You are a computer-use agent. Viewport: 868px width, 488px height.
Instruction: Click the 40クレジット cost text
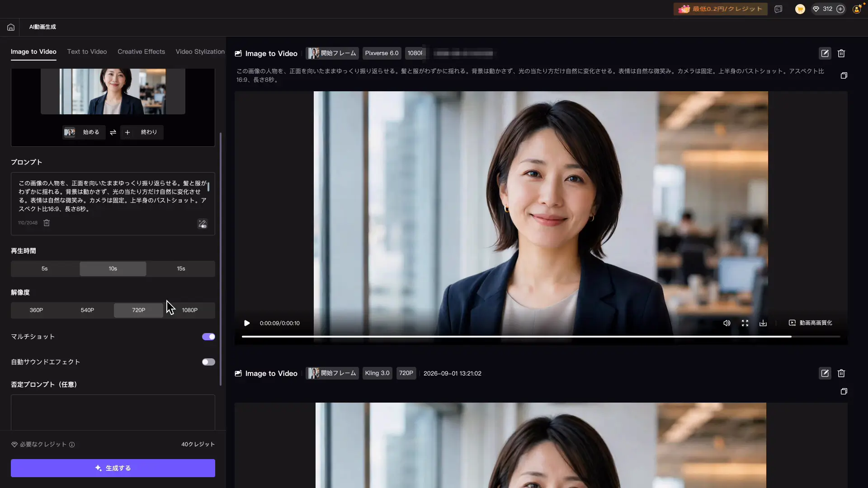click(198, 445)
